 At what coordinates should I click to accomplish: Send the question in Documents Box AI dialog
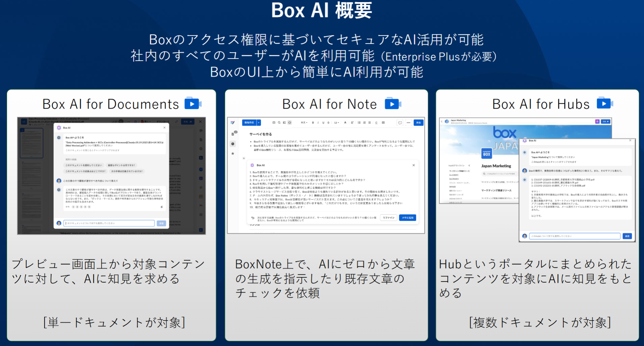click(x=162, y=223)
